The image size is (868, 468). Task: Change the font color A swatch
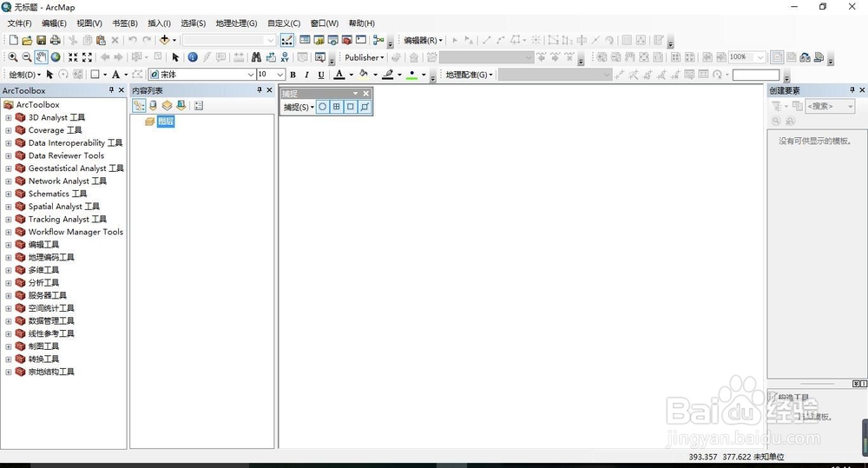tap(339, 74)
